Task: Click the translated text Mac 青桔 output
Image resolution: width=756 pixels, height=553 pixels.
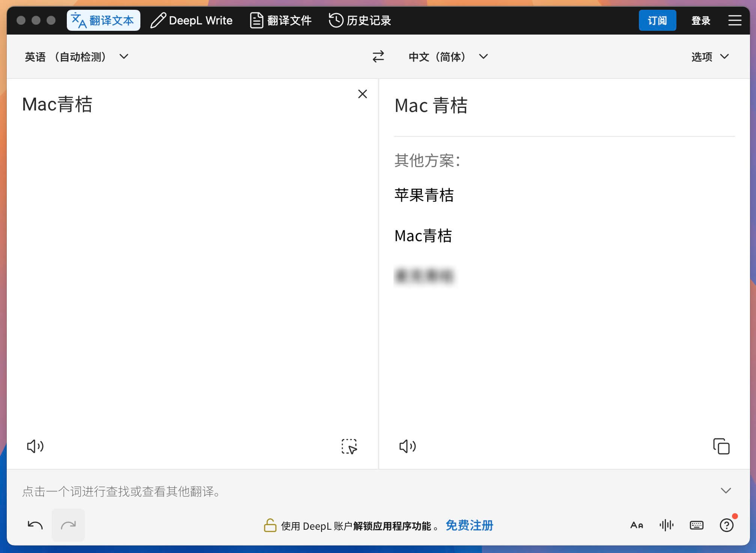Action: 431,106
